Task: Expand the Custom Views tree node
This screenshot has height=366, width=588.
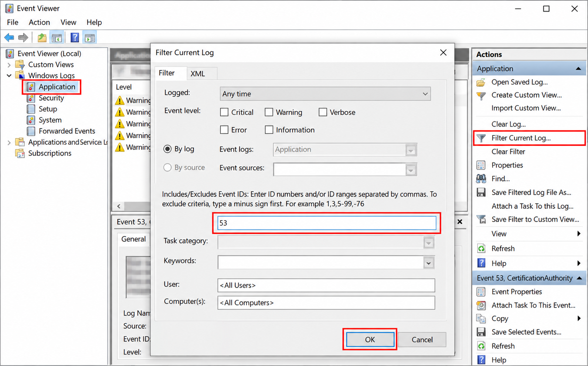Action: pyautogui.click(x=9, y=65)
